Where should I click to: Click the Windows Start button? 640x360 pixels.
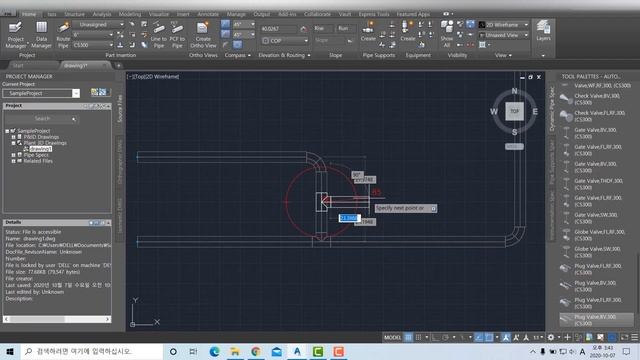tap(10, 351)
